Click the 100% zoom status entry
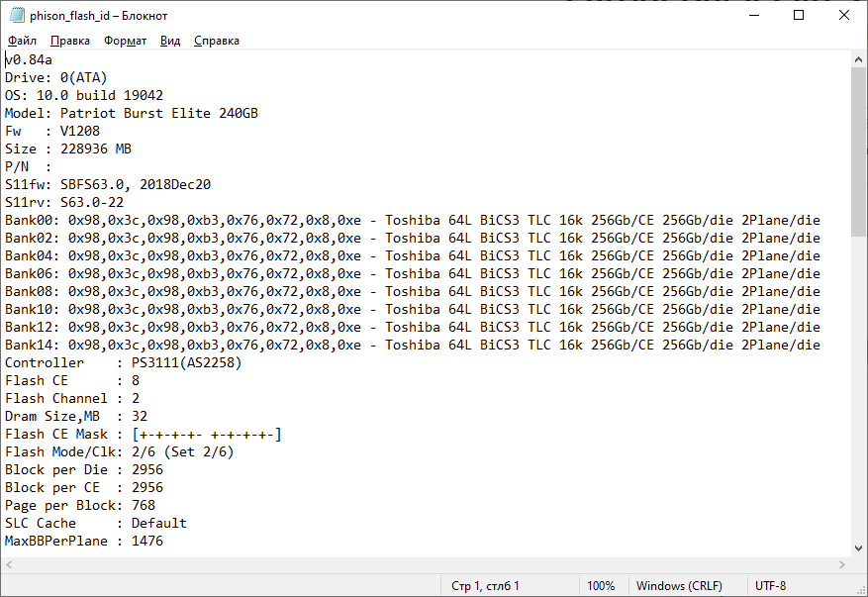The height and width of the screenshot is (597, 868). click(601, 585)
